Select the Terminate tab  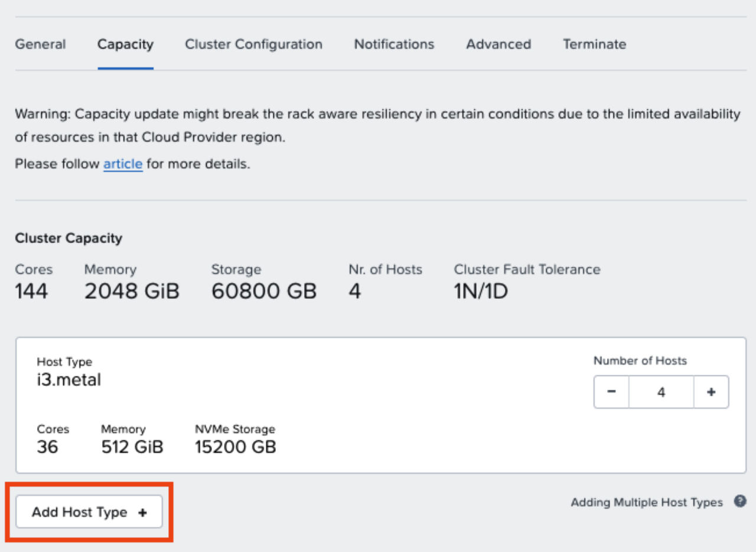[594, 44]
